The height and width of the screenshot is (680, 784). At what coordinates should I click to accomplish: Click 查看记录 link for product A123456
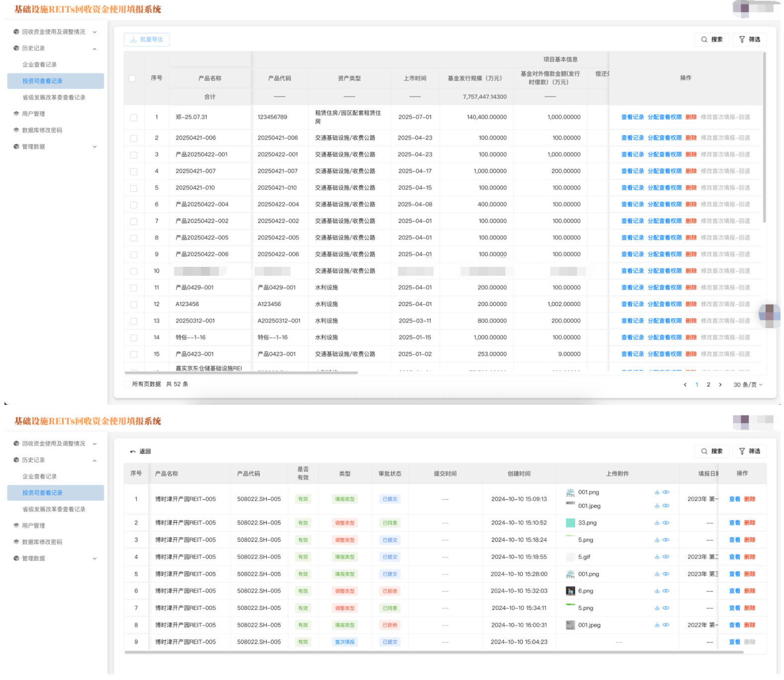click(632, 304)
